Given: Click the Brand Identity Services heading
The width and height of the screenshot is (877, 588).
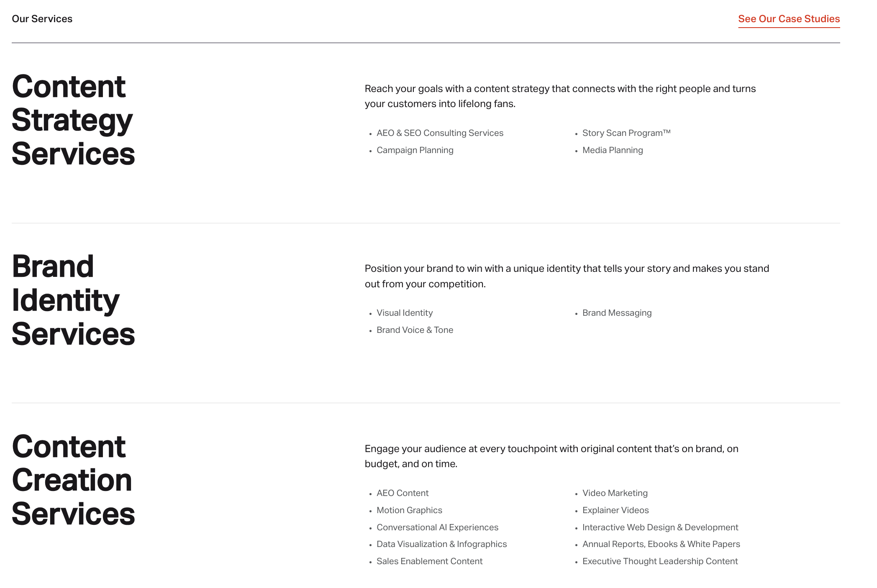Looking at the screenshot, I should (73, 300).
